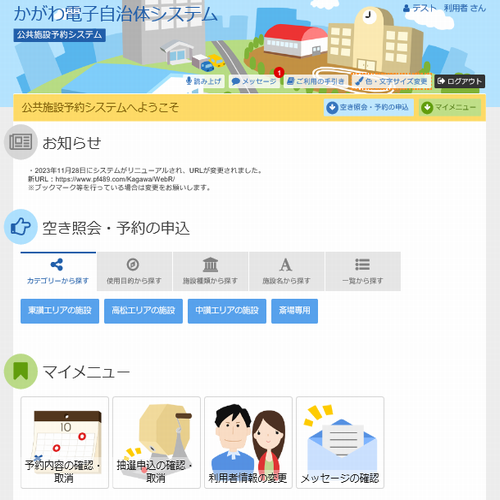
Task: Open メッセージ messages button in header
Action: coord(255,81)
